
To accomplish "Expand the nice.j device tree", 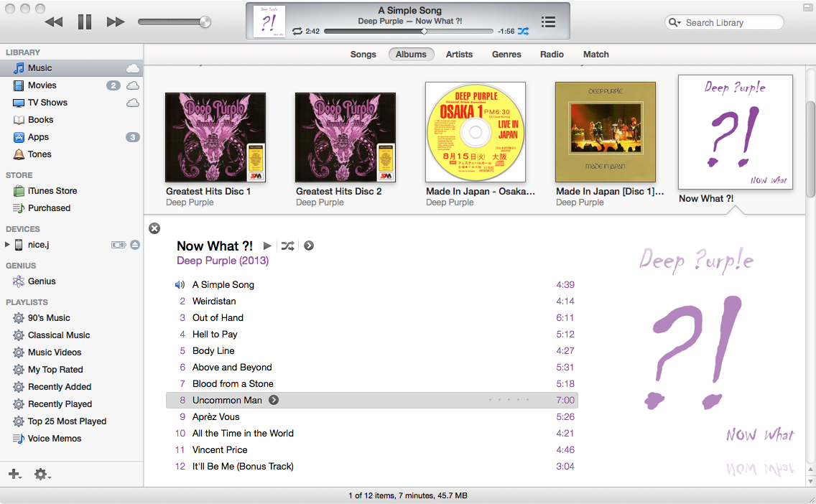I will tap(7, 244).
